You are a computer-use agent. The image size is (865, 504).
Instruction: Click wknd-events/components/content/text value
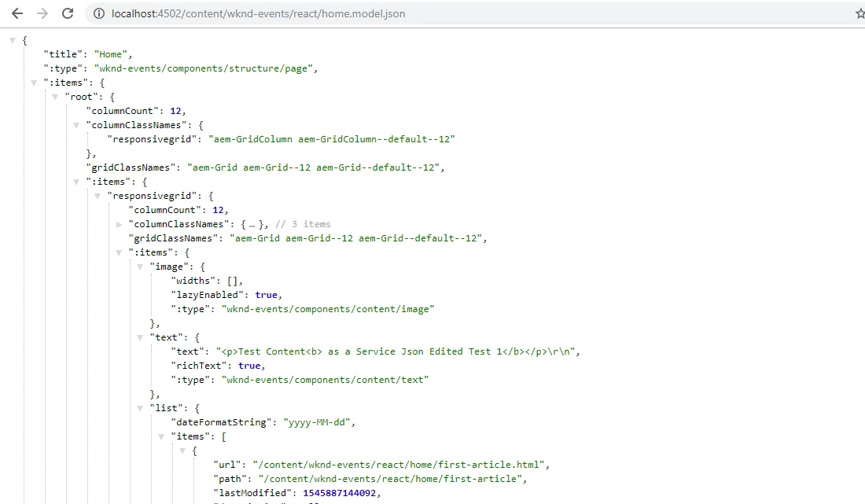(x=325, y=380)
